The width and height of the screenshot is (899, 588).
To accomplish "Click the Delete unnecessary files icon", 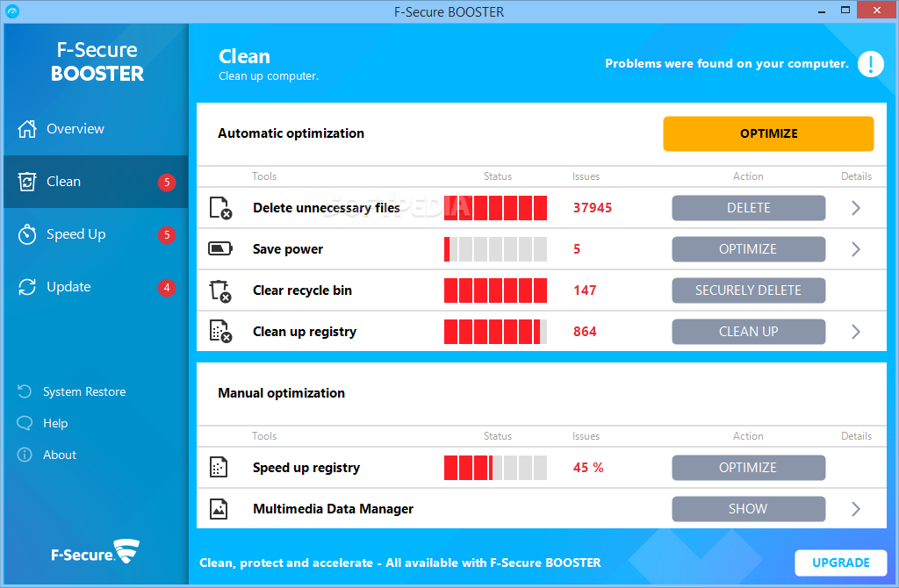I will click(x=220, y=208).
